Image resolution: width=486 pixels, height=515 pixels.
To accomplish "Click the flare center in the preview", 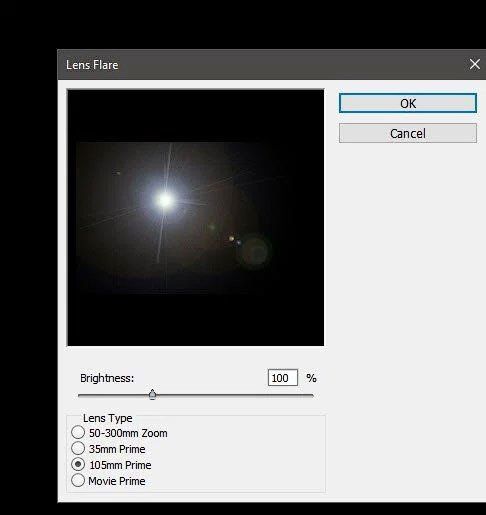I will click(165, 200).
